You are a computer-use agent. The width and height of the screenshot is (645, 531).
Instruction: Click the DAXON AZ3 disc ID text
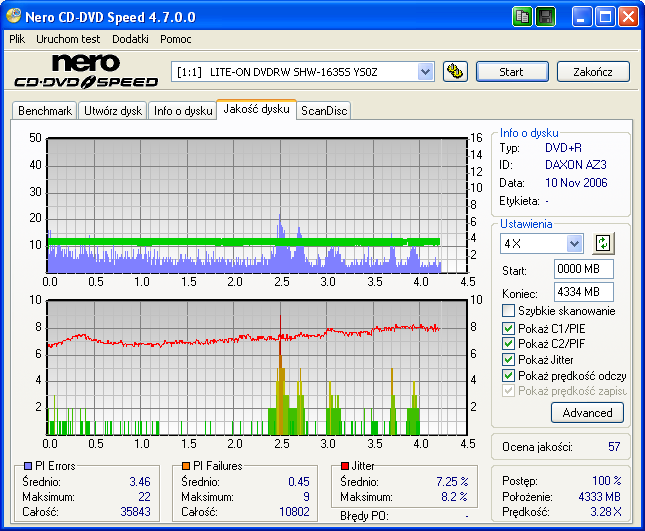tap(575, 165)
